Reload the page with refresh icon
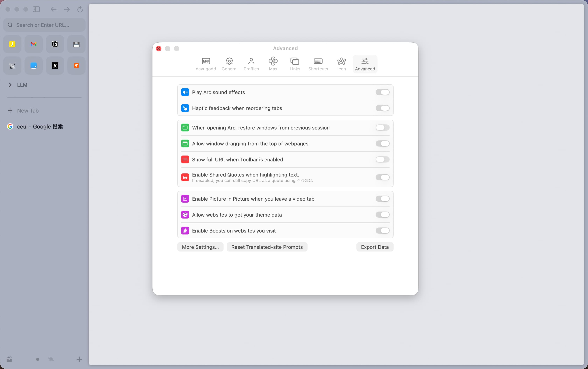Image resolution: width=588 pixels, height=369 pixels. (80, 9)
